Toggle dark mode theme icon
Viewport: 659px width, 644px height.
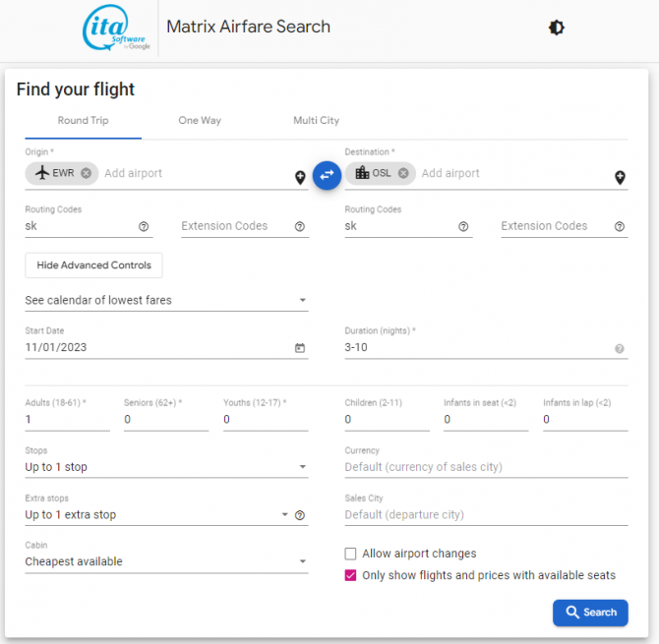557,28
